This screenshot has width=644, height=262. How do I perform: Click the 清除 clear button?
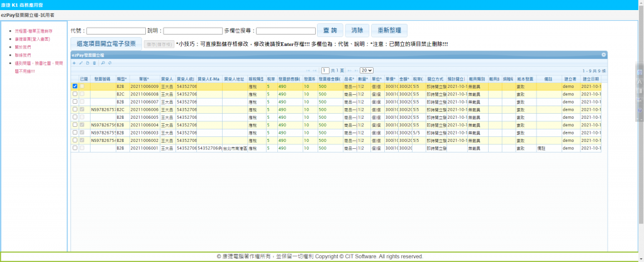click(x=357, y=30)
